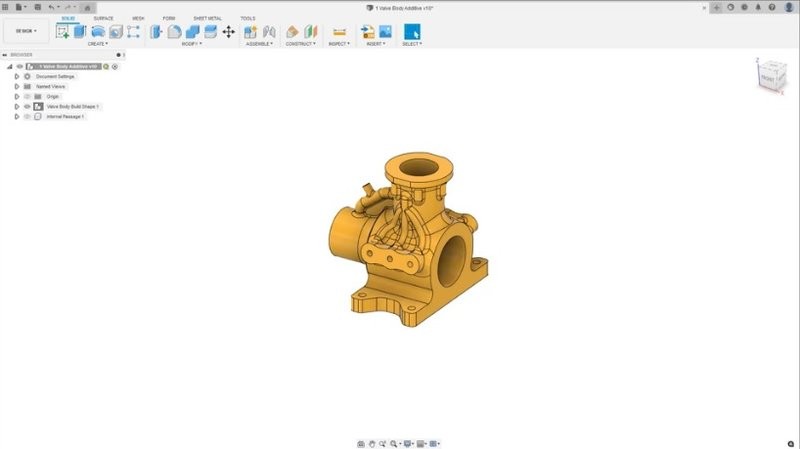Switch to the Sheet Metal tab

coord(207,18)
